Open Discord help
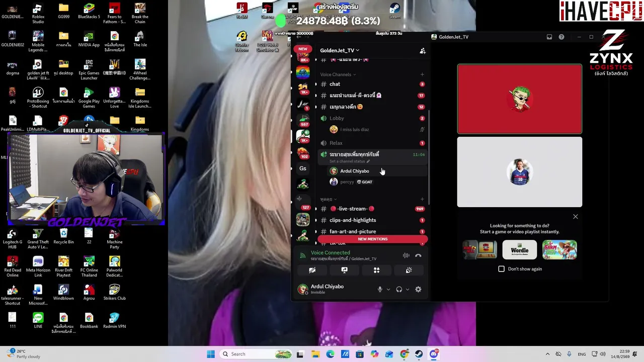This screenshot has height=362, width=644. tap(561, 37)
